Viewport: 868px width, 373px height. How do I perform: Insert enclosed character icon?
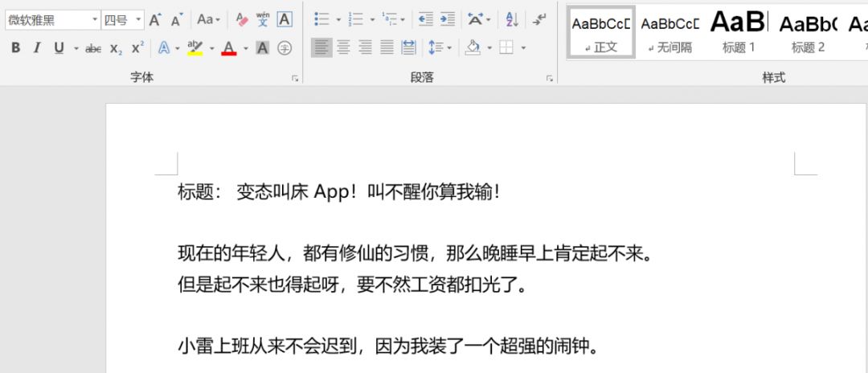(x=285, y=48)
